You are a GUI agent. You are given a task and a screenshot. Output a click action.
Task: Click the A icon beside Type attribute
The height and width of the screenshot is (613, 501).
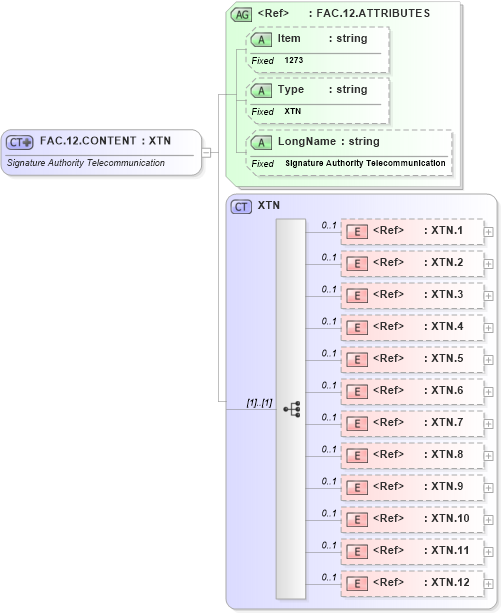pyautogui.click(x=261, y=91)
